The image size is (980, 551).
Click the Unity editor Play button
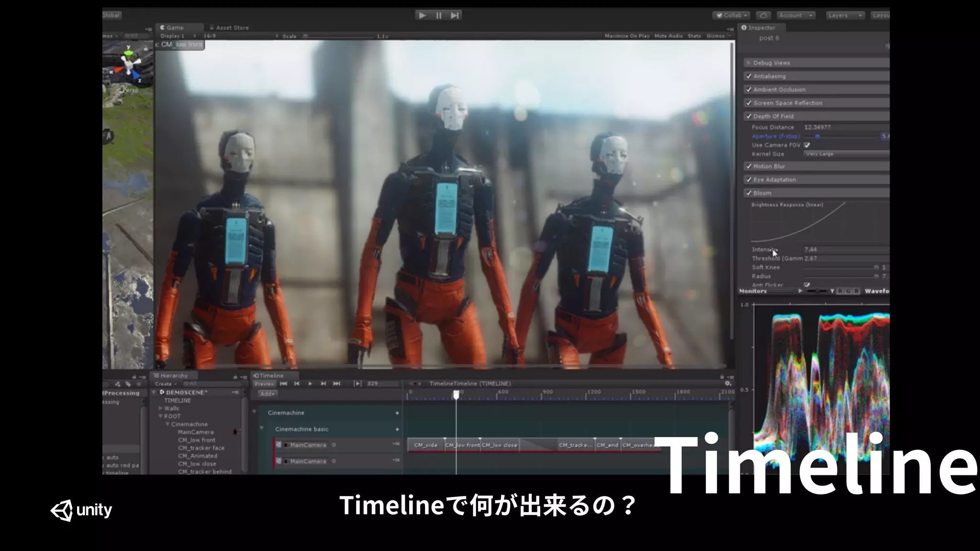(423, 15)
